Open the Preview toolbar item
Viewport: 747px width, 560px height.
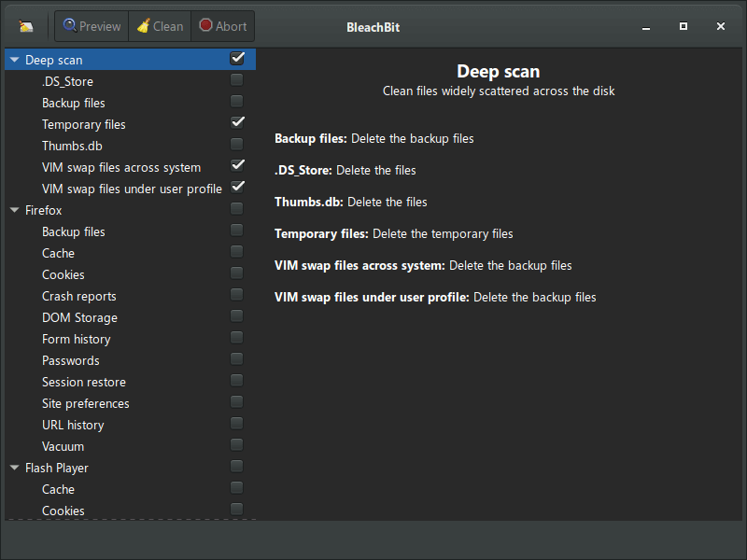(x=91, y=25)
